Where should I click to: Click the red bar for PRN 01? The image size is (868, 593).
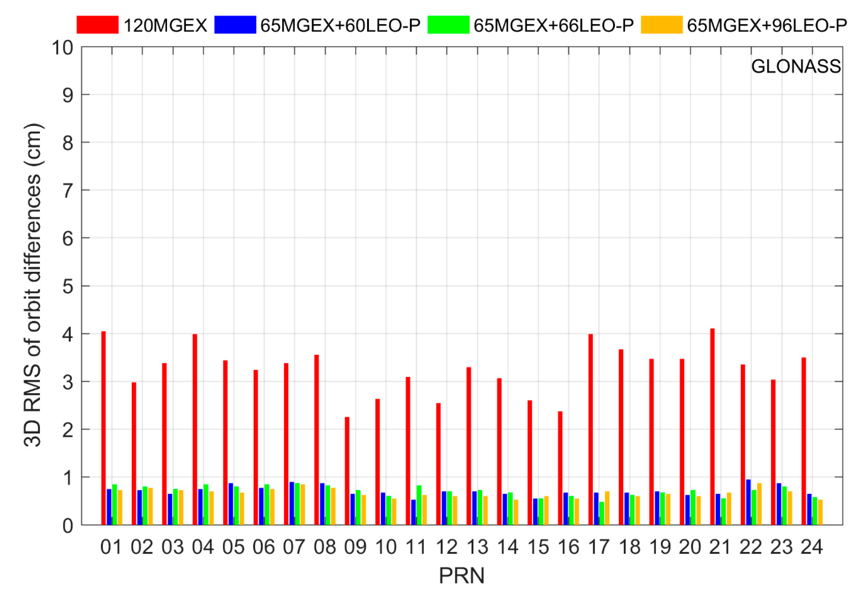coord(103,428)
